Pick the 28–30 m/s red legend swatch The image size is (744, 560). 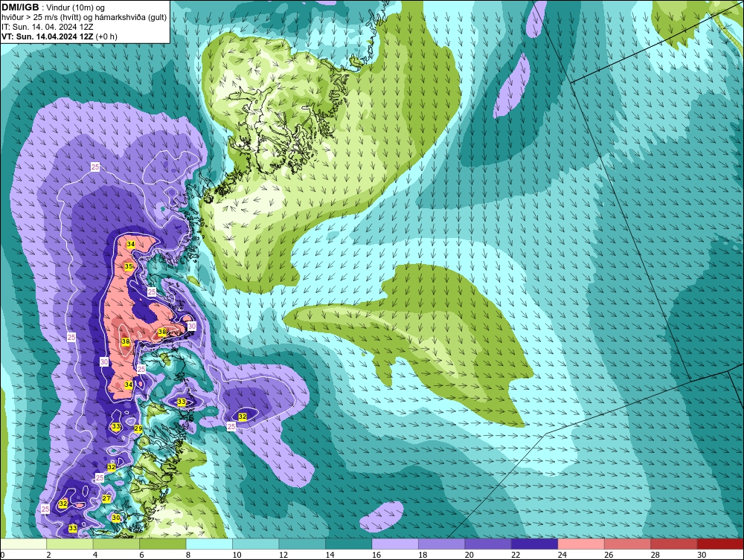pos(674,544)
